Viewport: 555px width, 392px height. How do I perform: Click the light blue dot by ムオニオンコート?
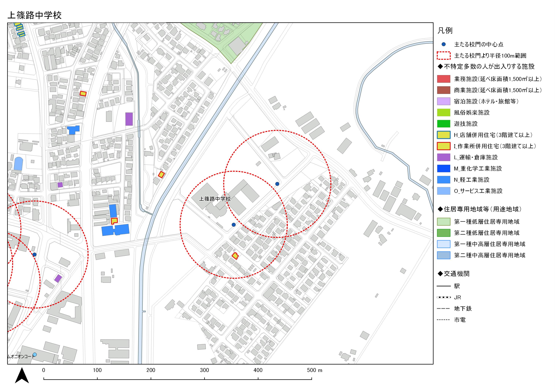pos(35,355)
